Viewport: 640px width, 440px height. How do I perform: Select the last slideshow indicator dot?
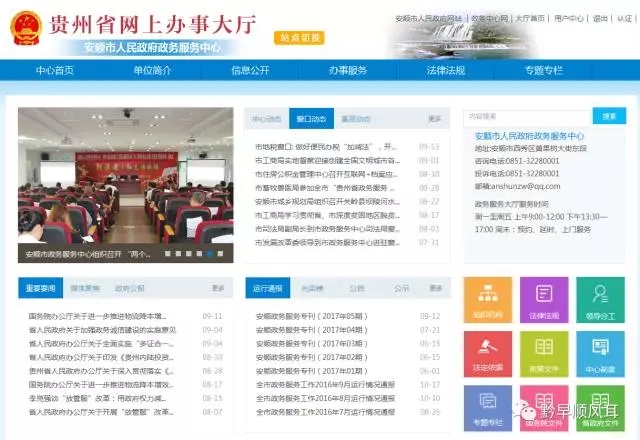pos(220,253)
